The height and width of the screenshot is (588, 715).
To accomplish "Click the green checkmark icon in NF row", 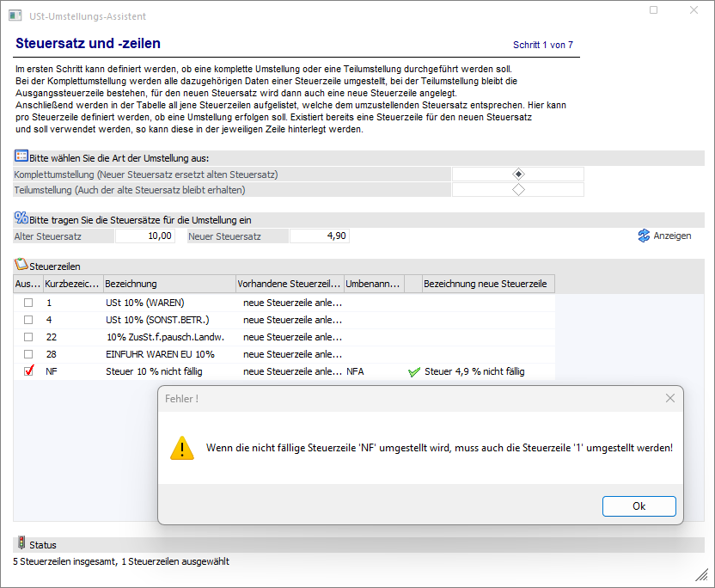I will click(414, 372).
